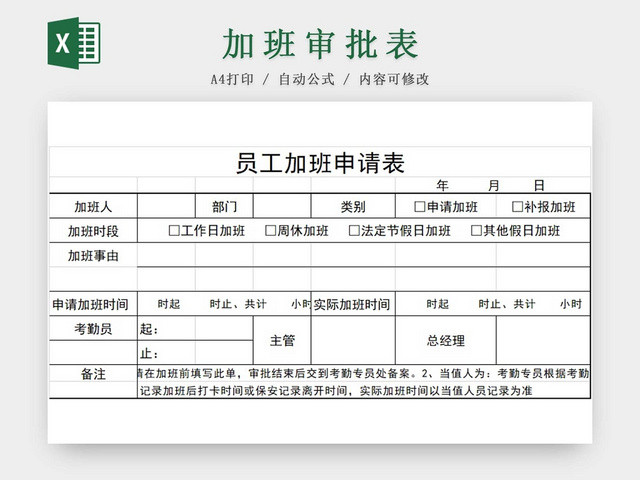The image size is (640, 480).
Task: Select the 部门 label cell
Action: click(224, 206)
